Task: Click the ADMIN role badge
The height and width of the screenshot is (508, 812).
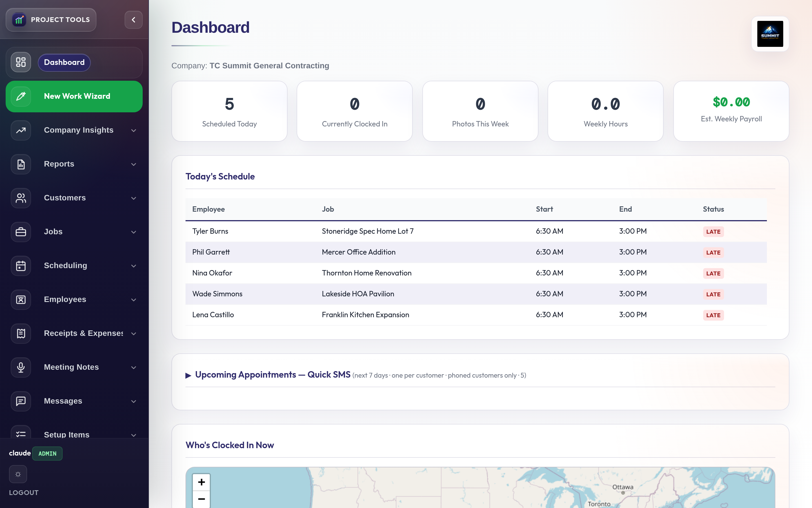Action: 47,454
